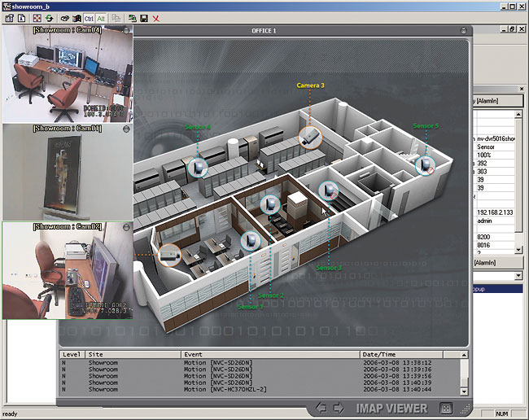Click the NUM status bar indicator
Viewport: 529px width, 420px height.
[501, 413]
